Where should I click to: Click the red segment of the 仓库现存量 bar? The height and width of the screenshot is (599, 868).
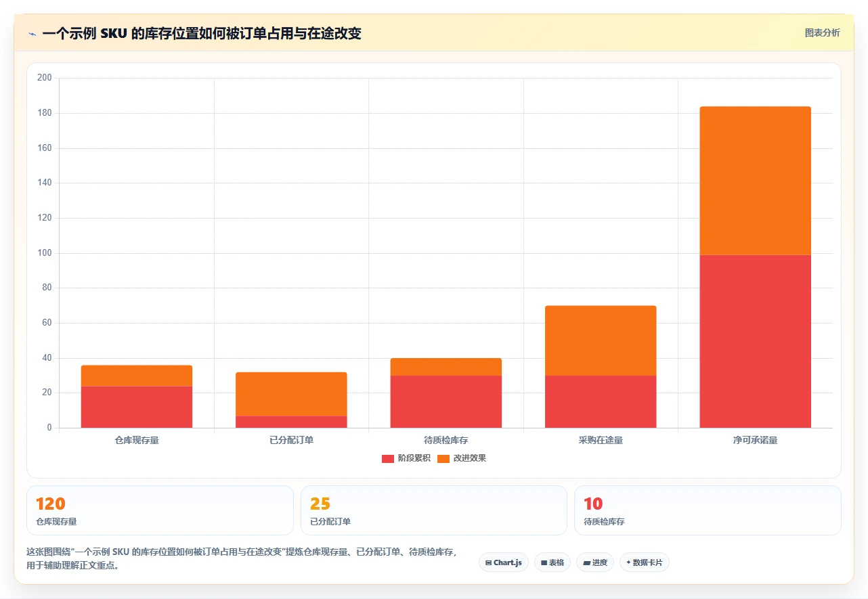point(137,407)
